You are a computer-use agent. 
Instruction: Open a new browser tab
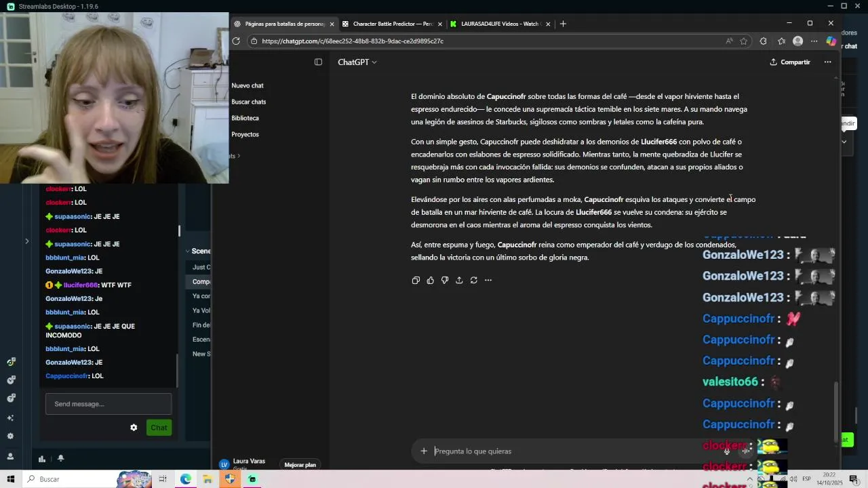pyautogui.click(x=563, y=24)
